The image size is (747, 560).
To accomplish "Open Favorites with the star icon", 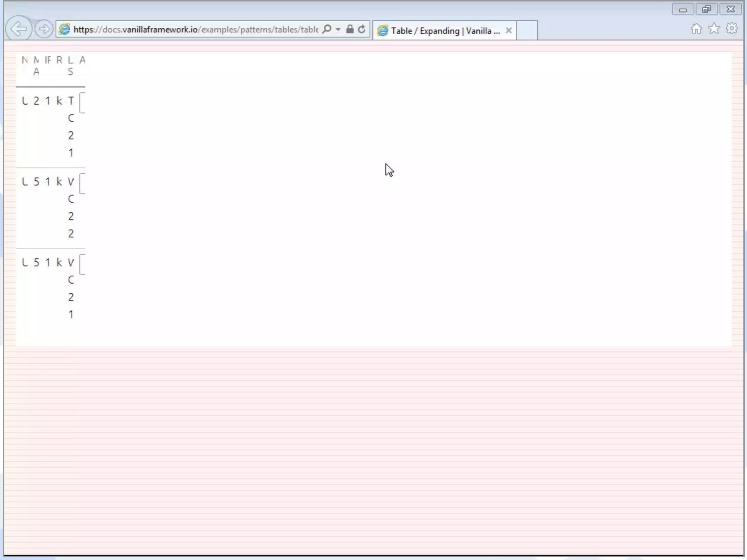I will coord(714,29).
